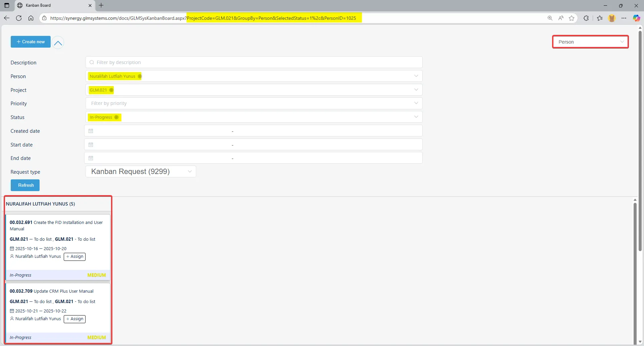Click the browser refresh icon
Screen dimensions: 644x346
pos(19,18)
